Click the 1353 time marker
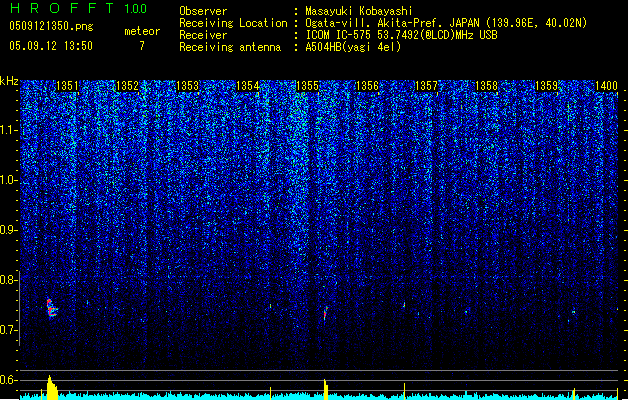The image size is (629, 400). pyautogui.click(x=187, y=86)
